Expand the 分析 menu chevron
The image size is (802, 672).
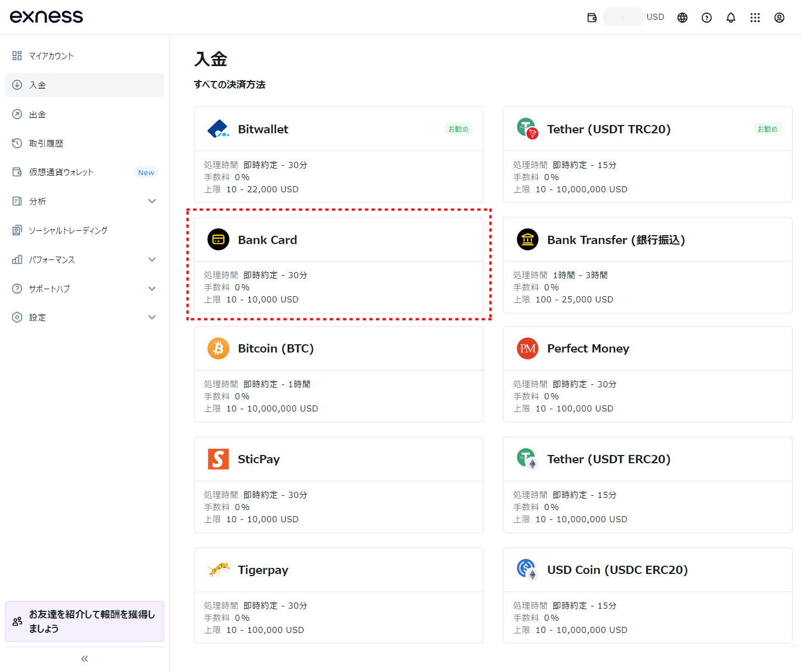[152, 201]
